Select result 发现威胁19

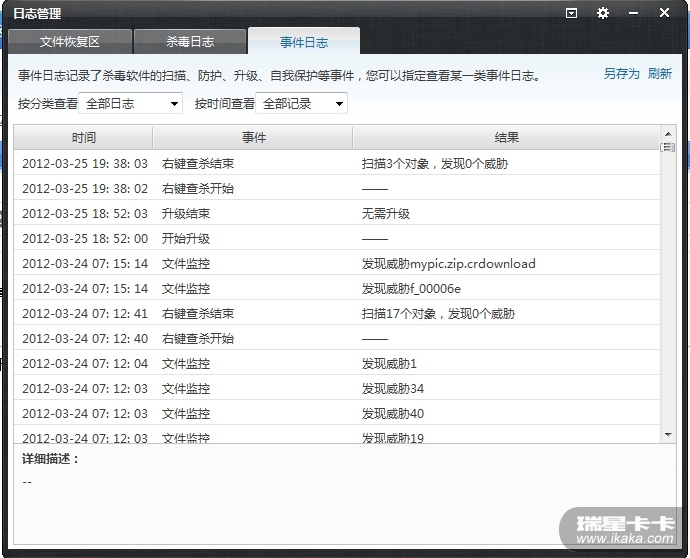click(393, 438)
